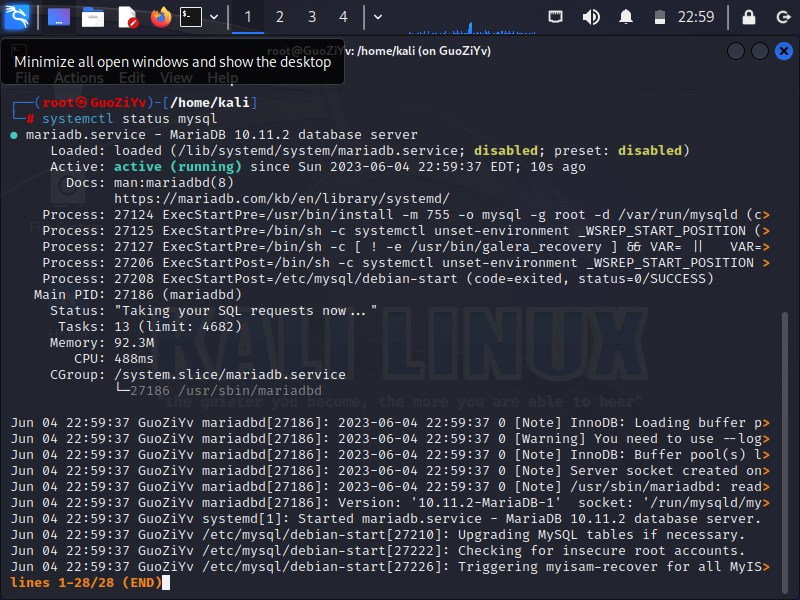Click the 'systemctl status mysql' command text
The height and width of the screenshot is (600, 800).
(130, 119)
